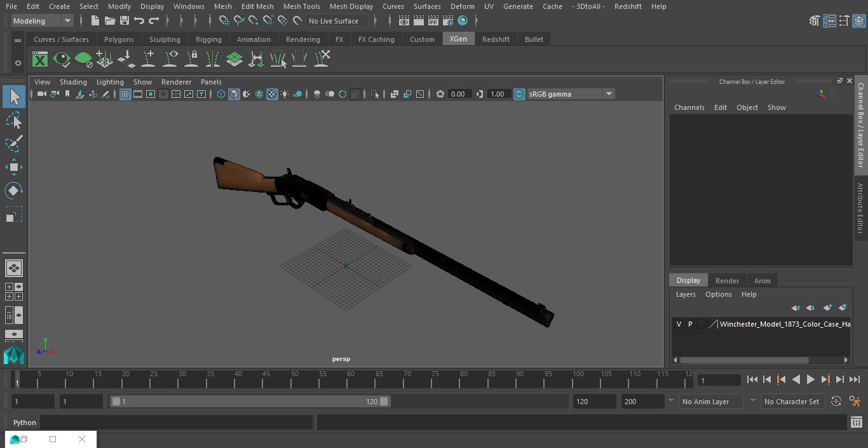This screenshot has width=868, height=448.
Task: Click layer editor horizontal scrollbar
Action: click(x=745, y=360)
